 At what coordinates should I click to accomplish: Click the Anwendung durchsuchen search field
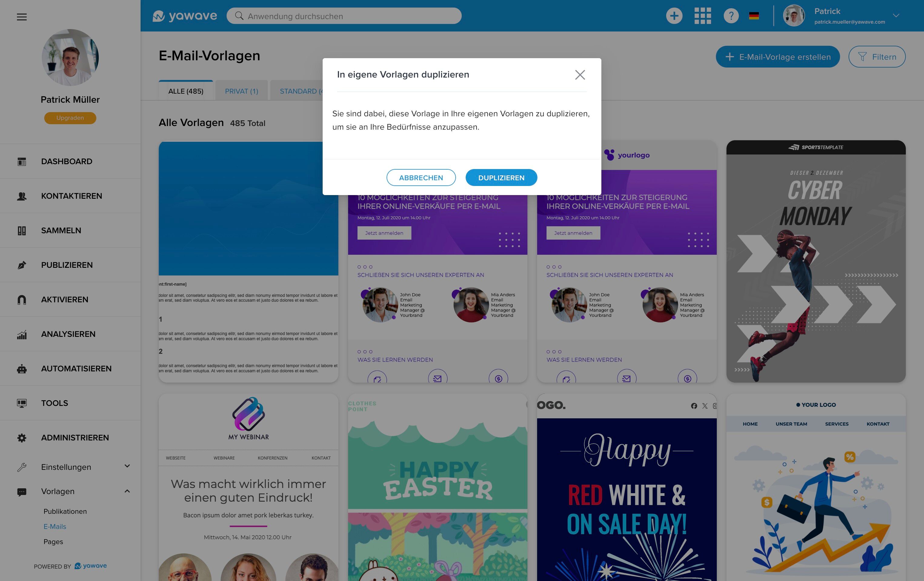[344, 16]
